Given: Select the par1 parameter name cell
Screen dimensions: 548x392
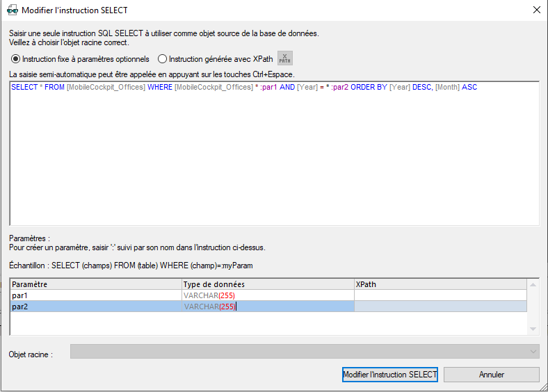Looking at the screenshot, I should click(x=96, y=295).
